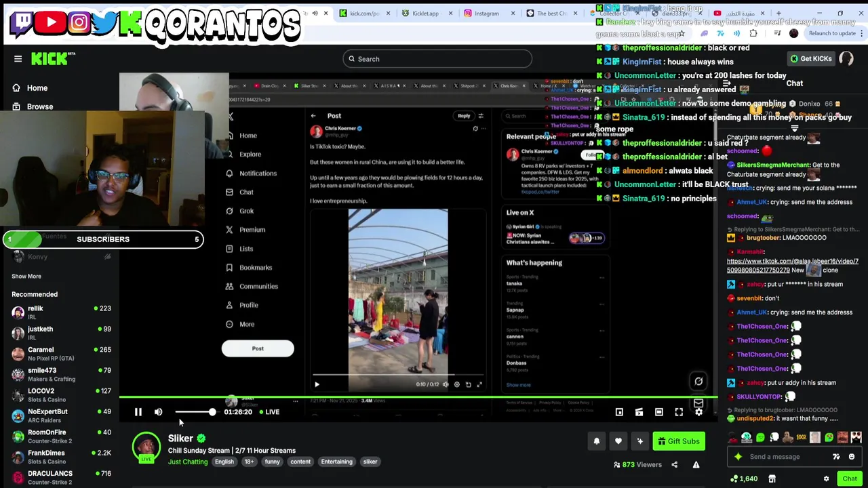868x488 pixels.
Task: Click the green Chat send button
Action: coord(850,479)
